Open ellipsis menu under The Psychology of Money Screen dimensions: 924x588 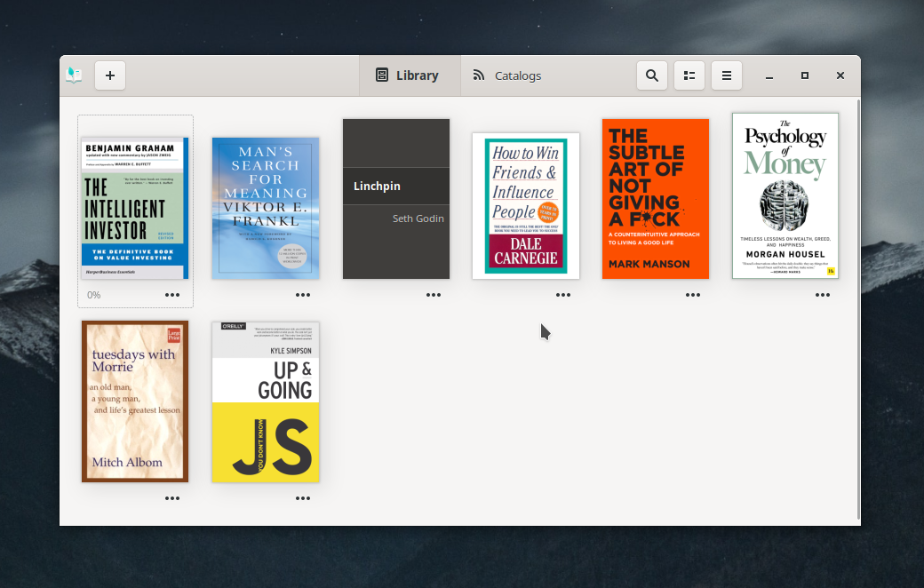coord(823,295)
